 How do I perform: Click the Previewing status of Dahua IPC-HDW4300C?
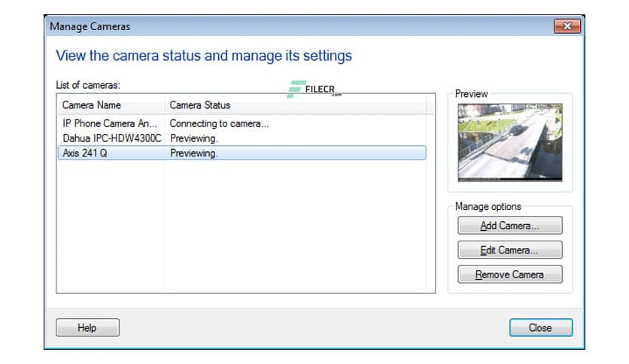(194, 138)
